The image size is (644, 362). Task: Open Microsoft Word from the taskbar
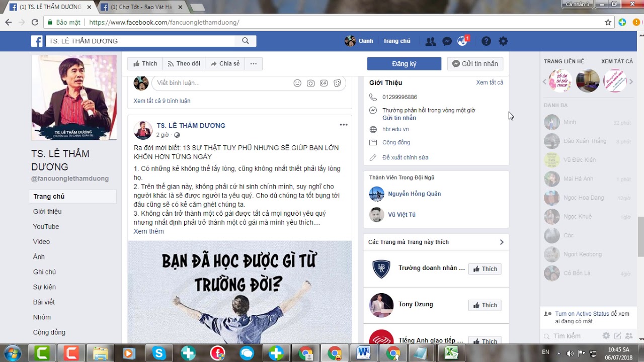tap(363, 353)
